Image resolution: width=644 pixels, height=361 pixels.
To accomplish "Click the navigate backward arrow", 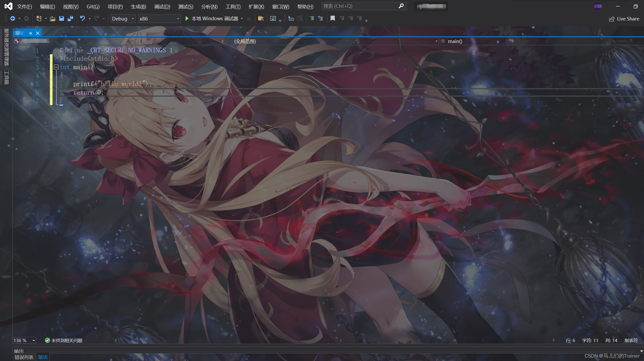I will coord(12,18).
